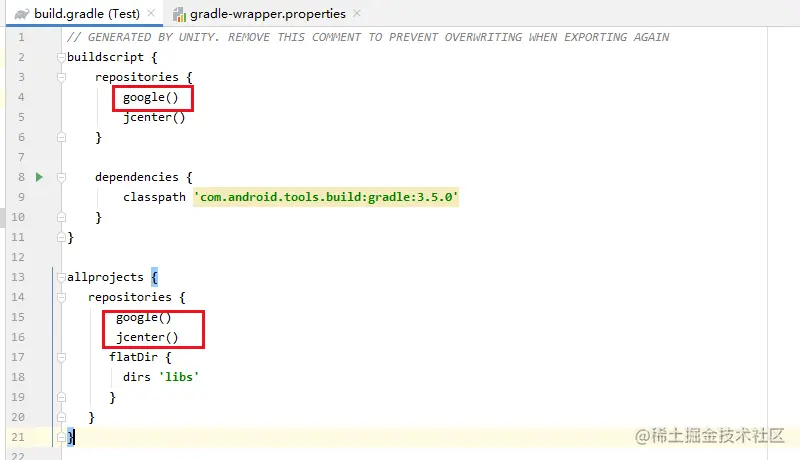
Task: Click the 'classpath' keyword
Action: pyautogui.click(x=154, y=197)
